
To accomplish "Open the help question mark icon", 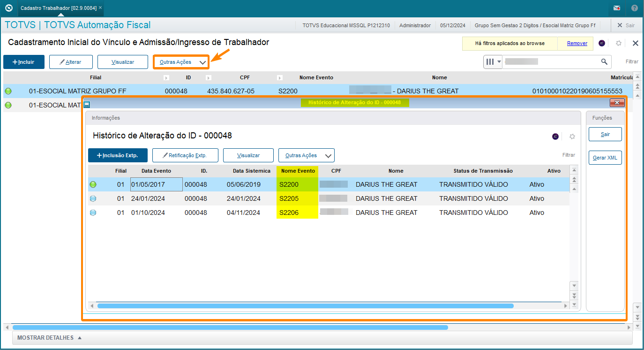I will tap(634, 8).
